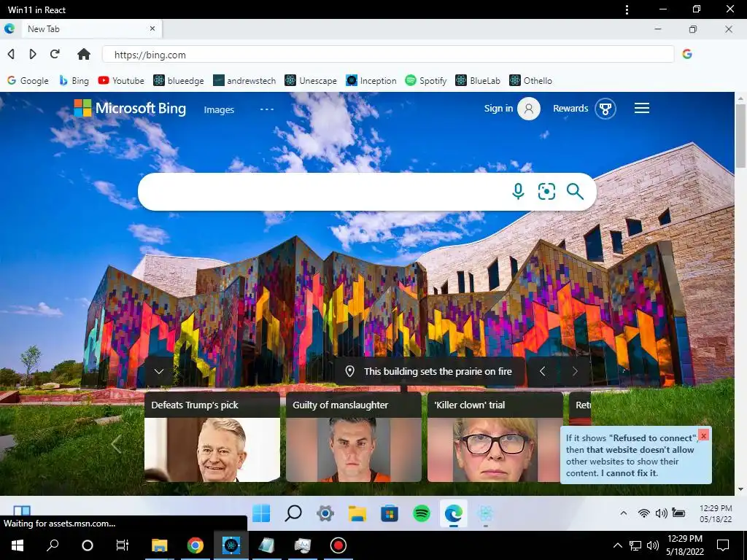The height and width of the screenshot is (560, 747).
Task: Open the three-dot more menu on Bing
Action: pos(267,109)
